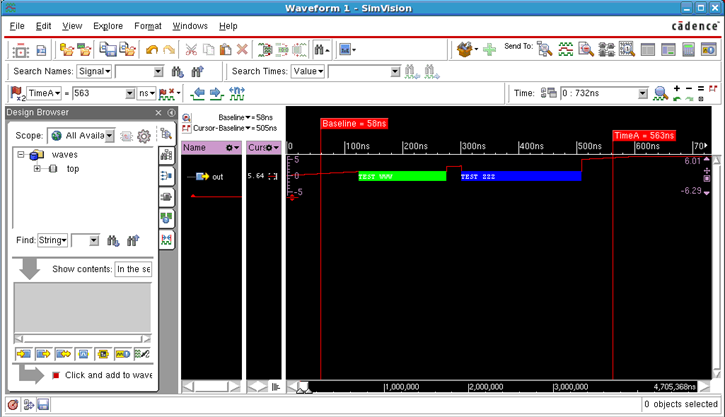The width and height of the screenshot is (725, 417).
Task: Open the TimeA cursor selector dropdown
Action: pos(44,93)
